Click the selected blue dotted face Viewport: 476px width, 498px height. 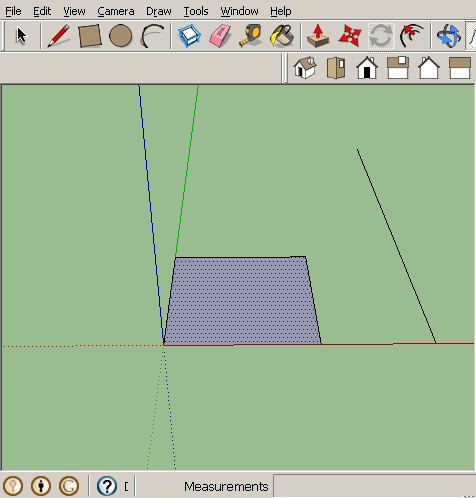pos(243,301)
